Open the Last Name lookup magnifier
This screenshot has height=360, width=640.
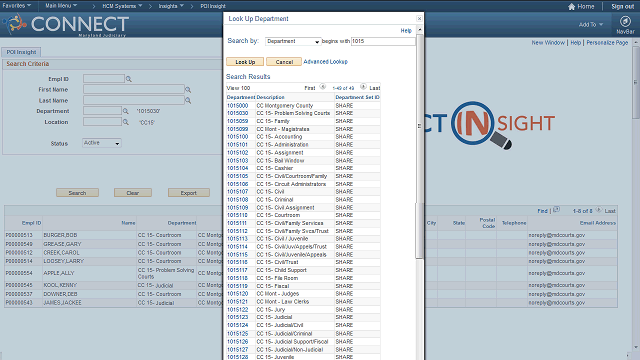click(x=188, y=100)
